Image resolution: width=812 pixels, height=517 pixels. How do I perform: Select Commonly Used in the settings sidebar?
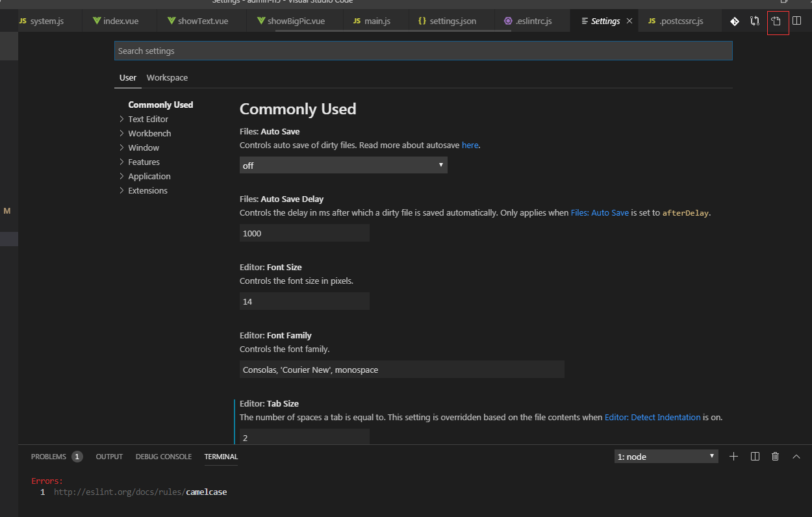[x=160, y=105]
